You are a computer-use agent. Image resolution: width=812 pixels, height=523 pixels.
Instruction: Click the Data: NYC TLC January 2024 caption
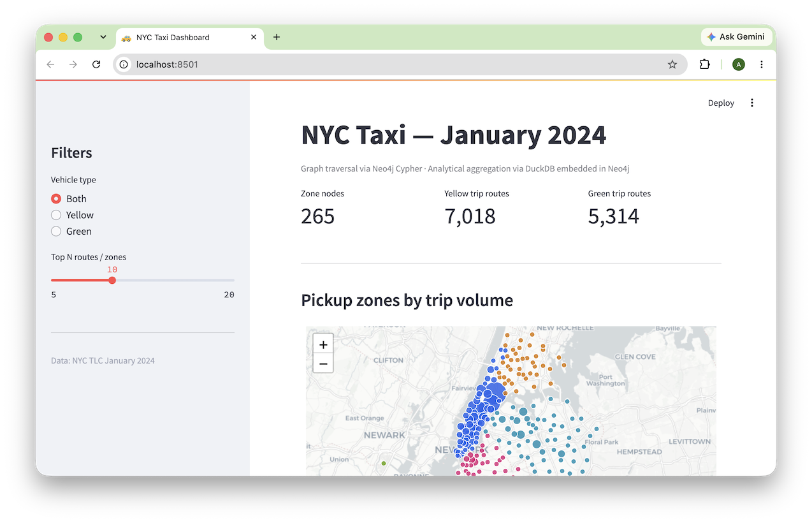pos(103,360)
